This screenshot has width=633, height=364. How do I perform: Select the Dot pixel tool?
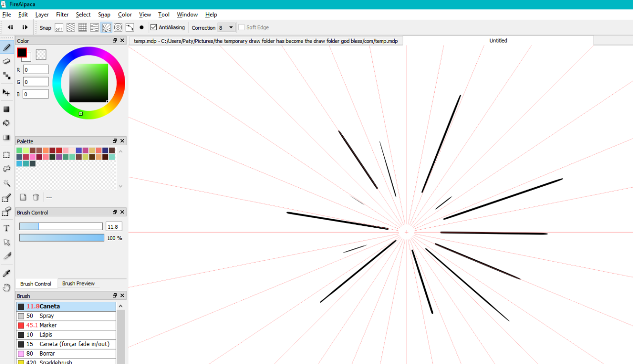click(x=7, y=76)
